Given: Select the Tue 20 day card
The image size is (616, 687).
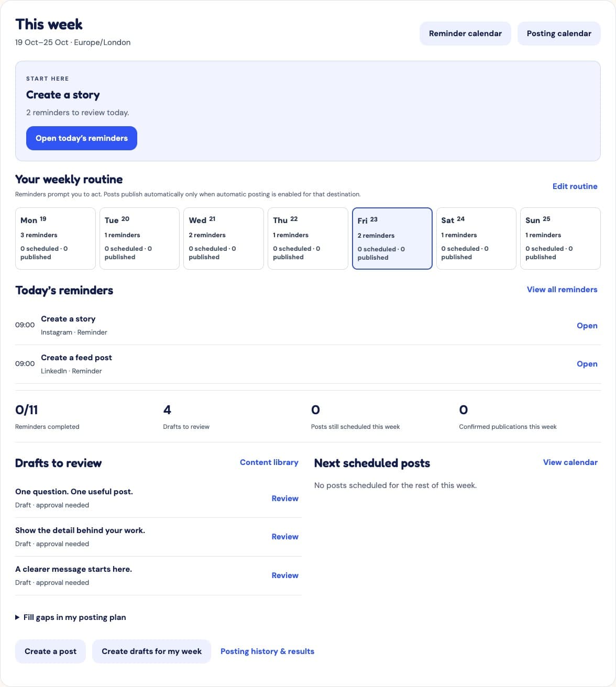Looking at the screenshot, I should pyautogui.click(x=139, y=238).
